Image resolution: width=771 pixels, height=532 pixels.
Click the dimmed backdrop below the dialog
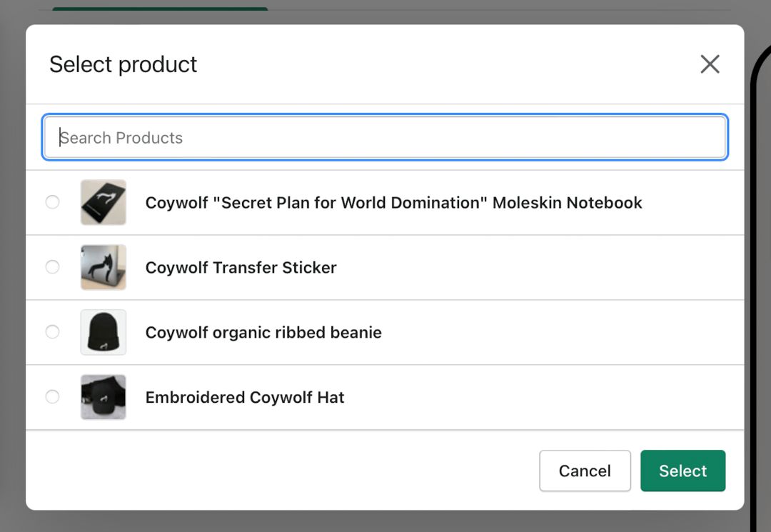coord(385,522)
